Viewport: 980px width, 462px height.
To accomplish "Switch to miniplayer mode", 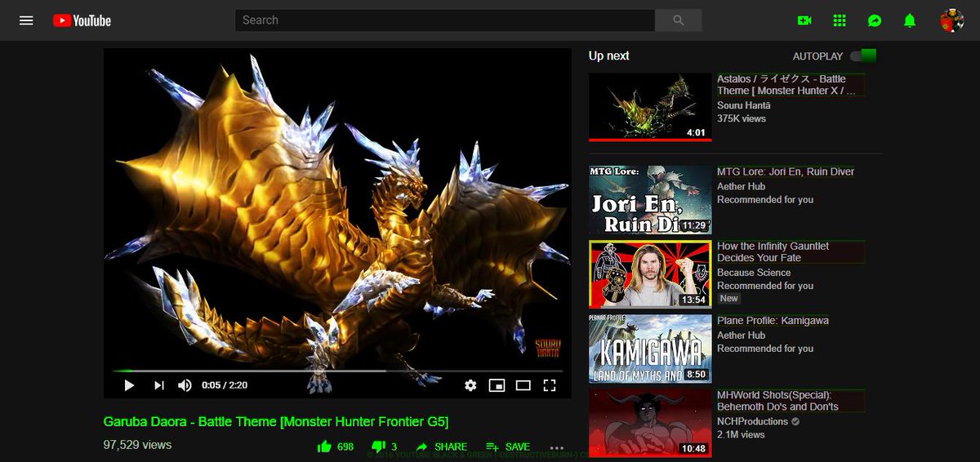I will coord(497,385).
